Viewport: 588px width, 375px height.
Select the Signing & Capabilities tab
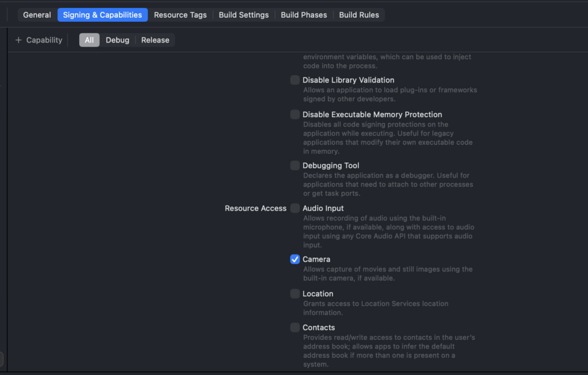tap(102, 15)
